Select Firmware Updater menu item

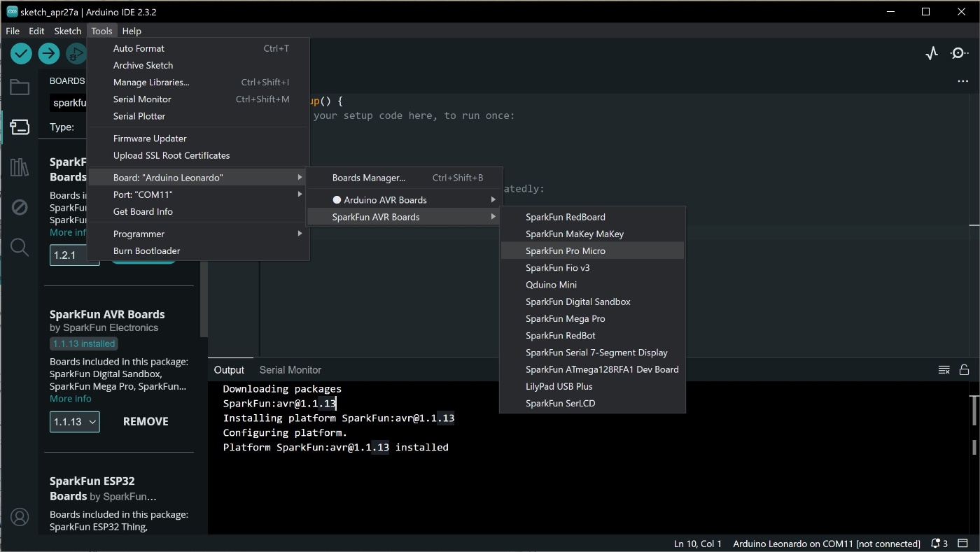198,139
